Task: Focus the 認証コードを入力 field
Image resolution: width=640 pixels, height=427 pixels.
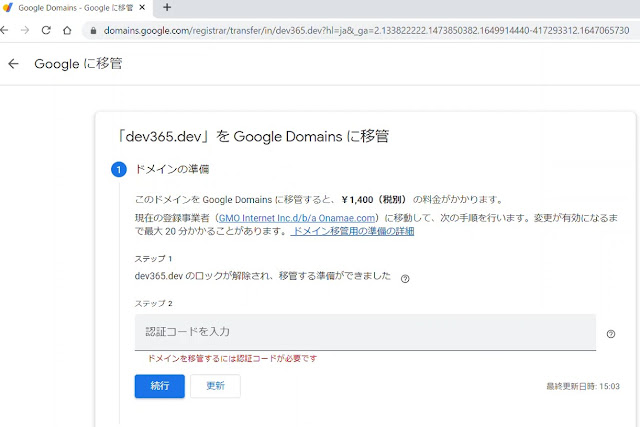Action: [365, 332]
